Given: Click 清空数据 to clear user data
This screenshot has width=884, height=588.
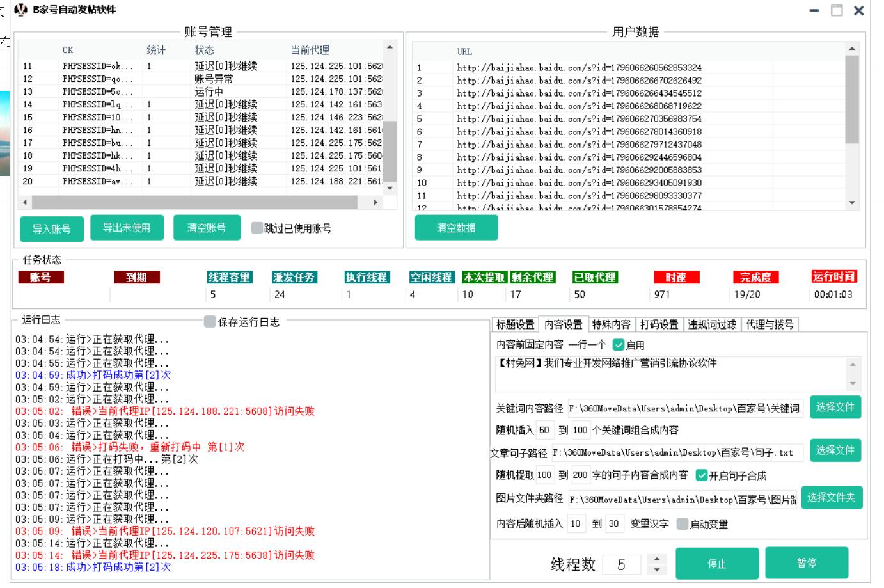Looking at the screenshot, I should coord(456,228).
